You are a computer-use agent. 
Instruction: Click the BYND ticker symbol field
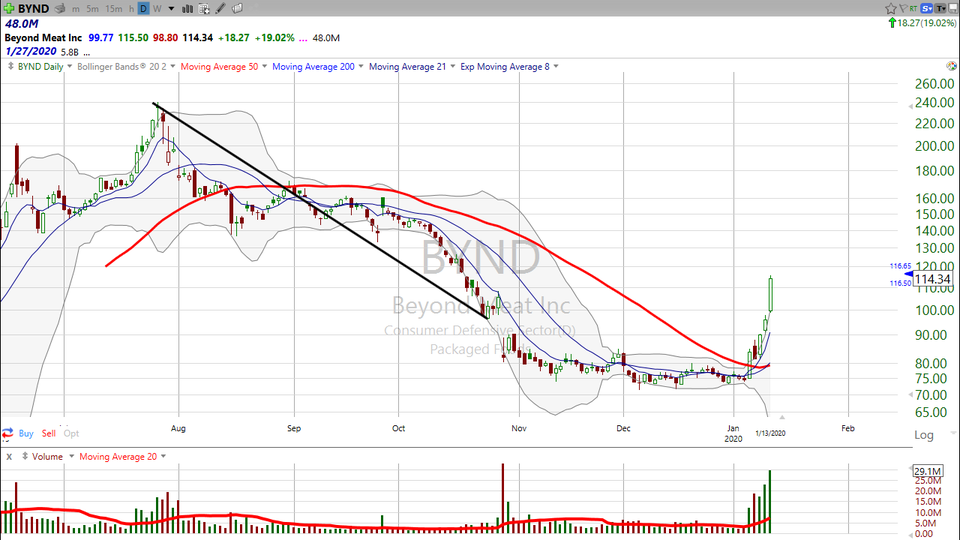click(x=33, y=9)
